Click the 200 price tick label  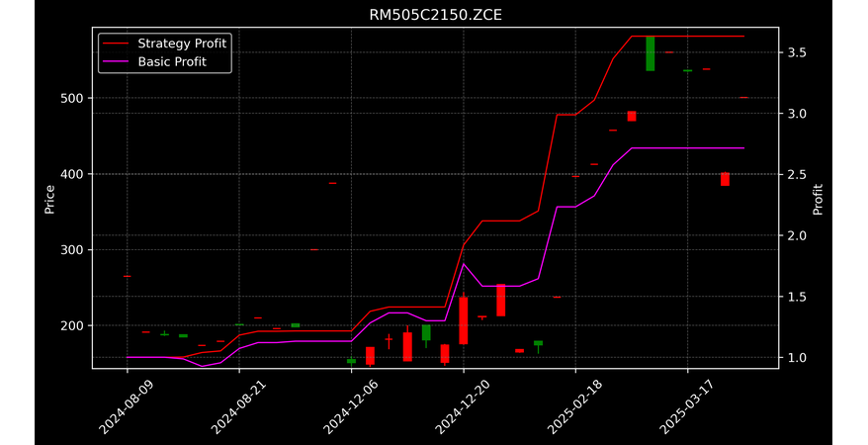coord(72,325)
